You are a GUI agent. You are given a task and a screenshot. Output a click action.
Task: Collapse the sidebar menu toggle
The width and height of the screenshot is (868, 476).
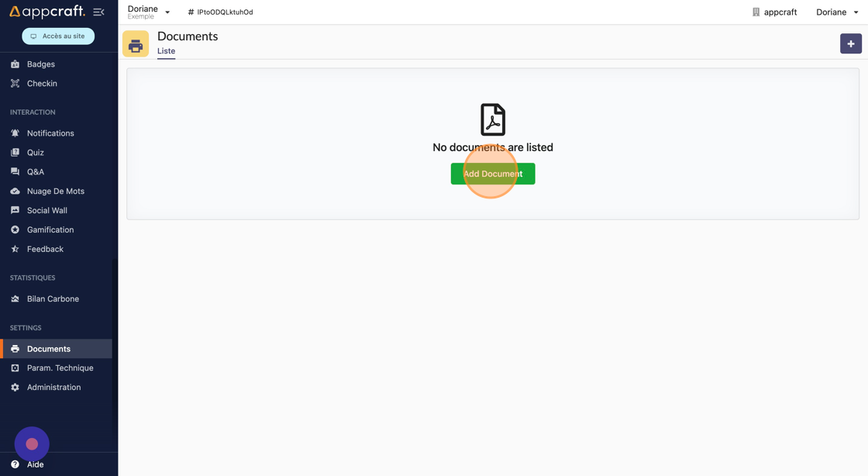(x=98, y=12)
